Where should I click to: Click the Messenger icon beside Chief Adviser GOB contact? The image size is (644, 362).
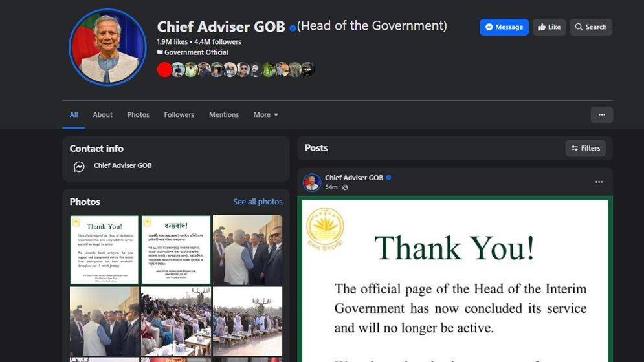point(79,167)
